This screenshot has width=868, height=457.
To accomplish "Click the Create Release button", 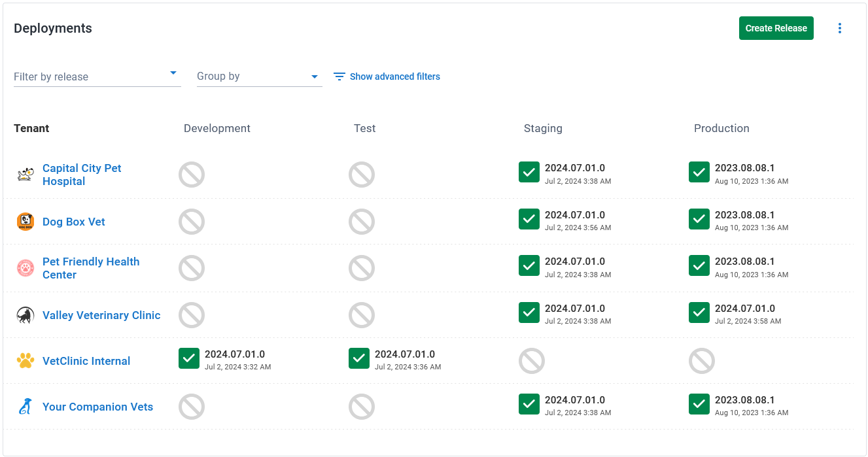I will click(x=776, y=28).
